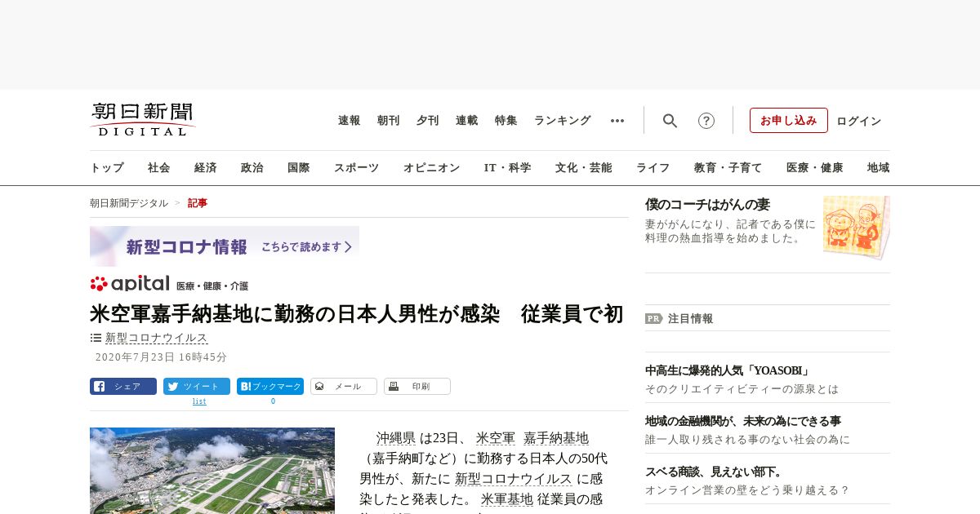Open the 連載 menu item
980x514 pixels.
pos(467,121)
